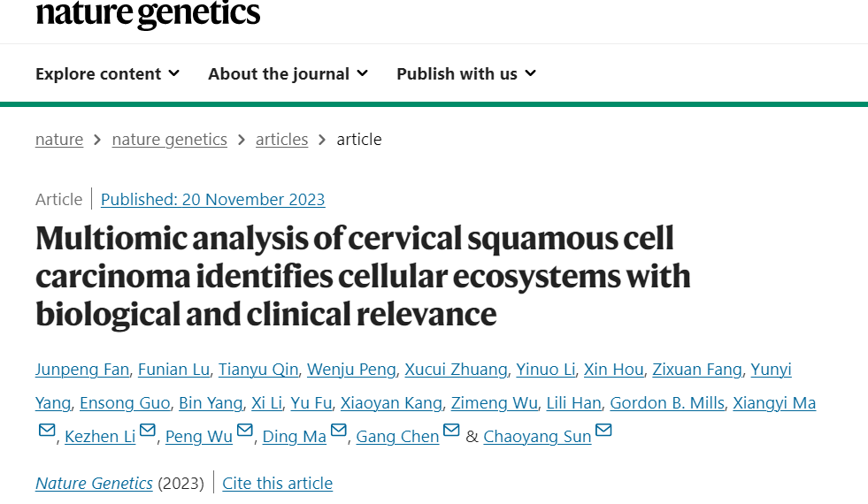Open author Junpeng Fan's profile
Screen dimensions: 868x504
click(81, 369)
